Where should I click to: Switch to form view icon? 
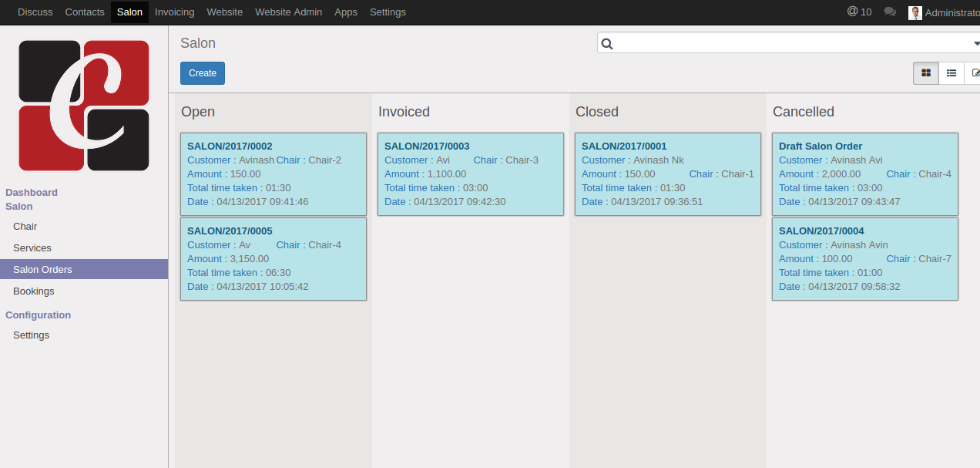coord(975,73)
